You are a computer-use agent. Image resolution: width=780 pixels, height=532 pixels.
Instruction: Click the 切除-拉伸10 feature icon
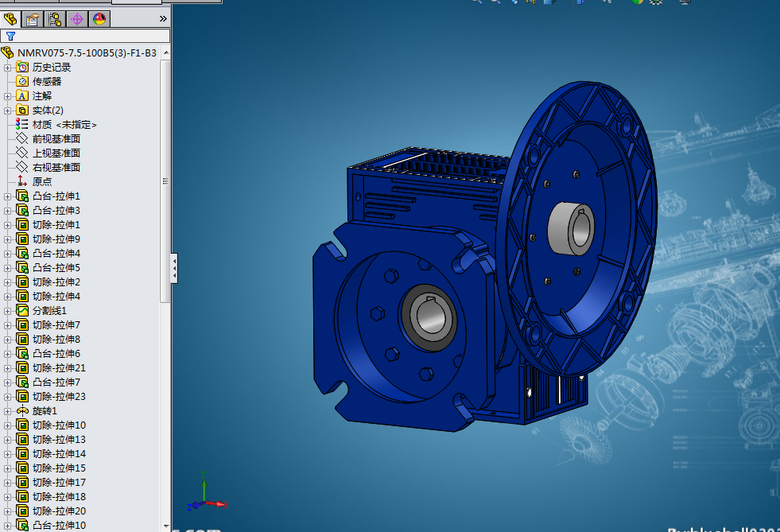coord(22,425)
